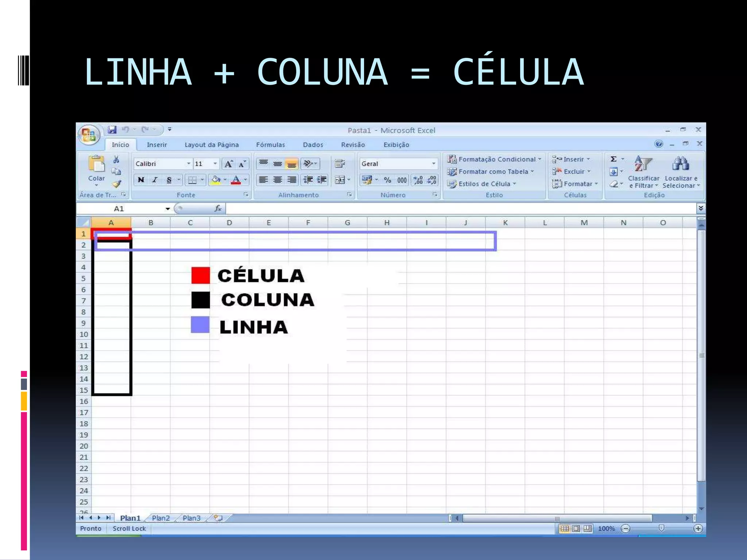
Task: Cut the selection with the scissors icon
Action: (x=116, y=159)
